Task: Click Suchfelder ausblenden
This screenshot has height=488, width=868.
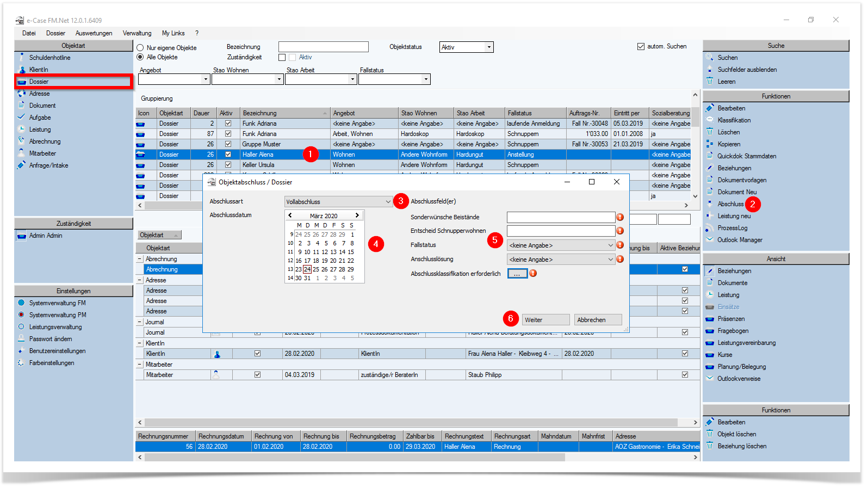Action: (x=747, y=70)
